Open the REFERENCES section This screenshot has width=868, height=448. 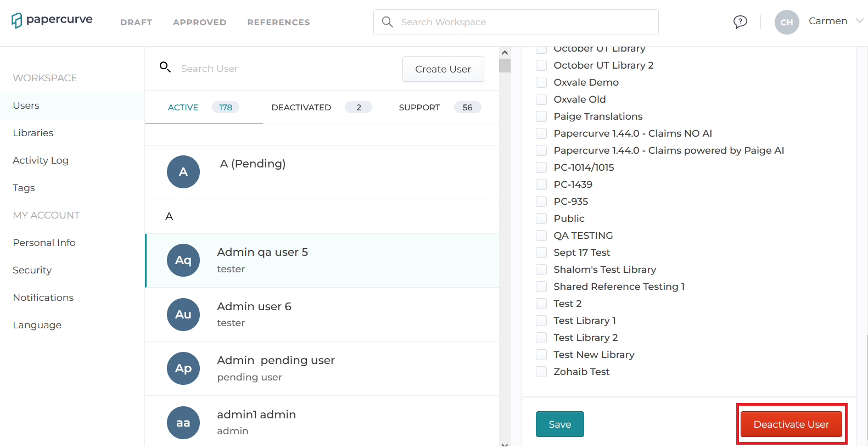[279, 23]
